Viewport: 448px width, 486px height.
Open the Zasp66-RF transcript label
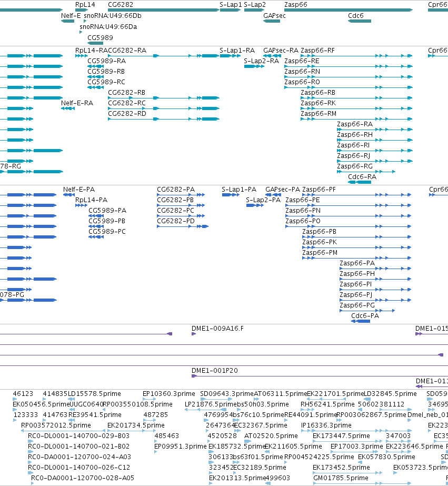tap(318, 51)
